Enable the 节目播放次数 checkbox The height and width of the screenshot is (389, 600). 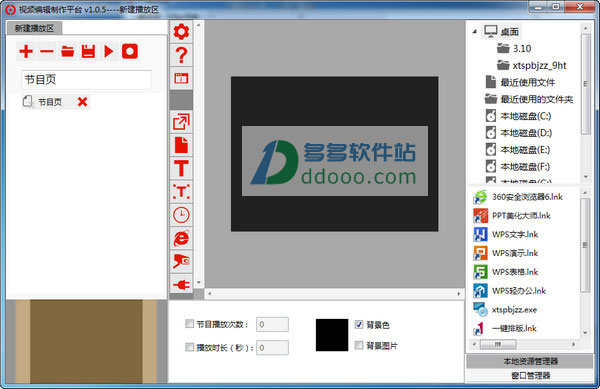[189, 324]
